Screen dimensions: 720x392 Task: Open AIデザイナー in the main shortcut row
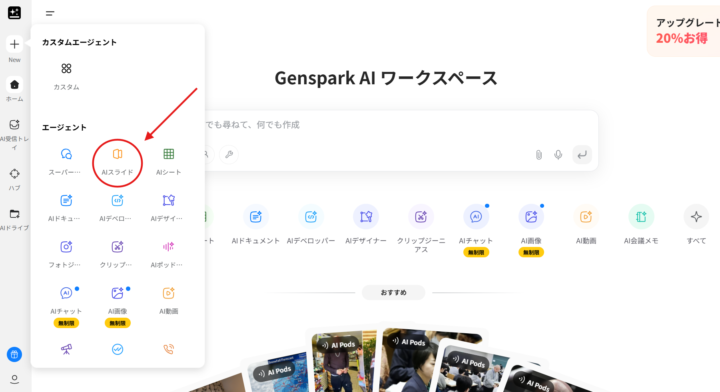click(x=366, y=224)
